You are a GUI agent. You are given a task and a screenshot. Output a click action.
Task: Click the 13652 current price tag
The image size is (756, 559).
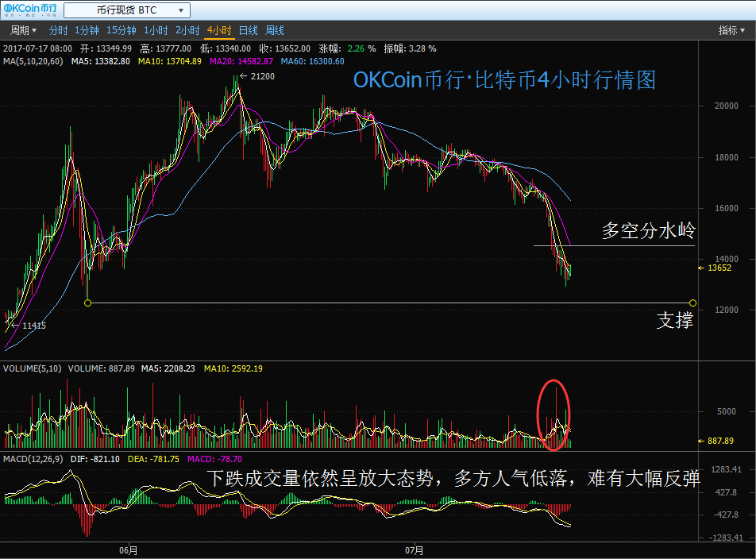[715, 268]
